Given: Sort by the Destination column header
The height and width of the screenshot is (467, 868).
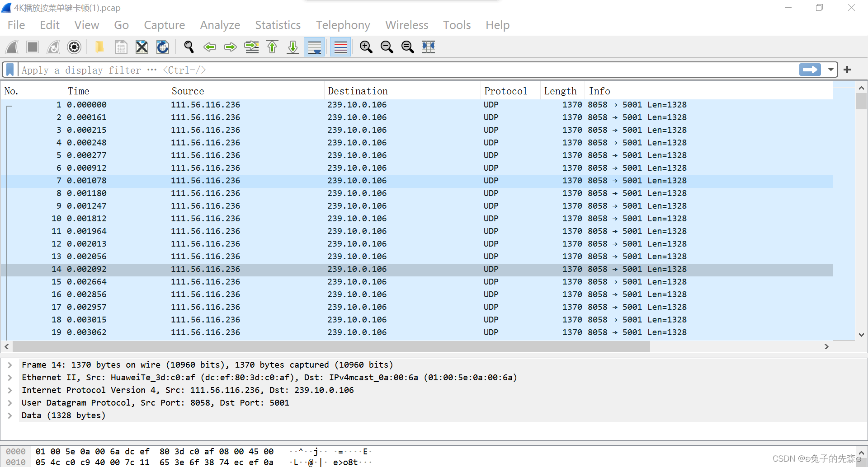Looking at the screenshot, I should pos(402,91).
